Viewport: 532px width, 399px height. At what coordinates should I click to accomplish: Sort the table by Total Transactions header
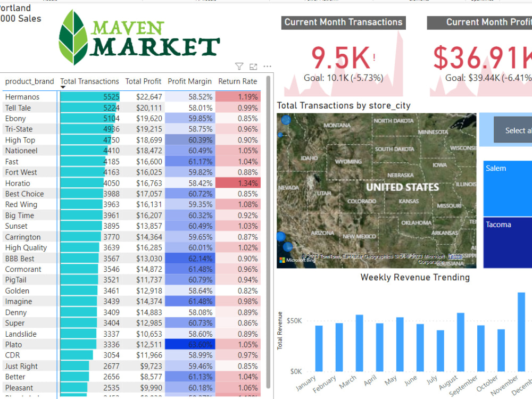coord(89,81)
